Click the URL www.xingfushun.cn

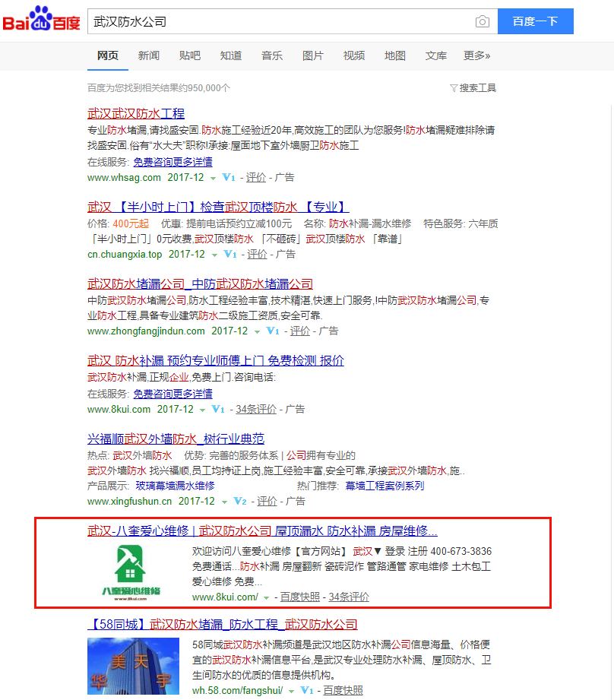pyautogui.click(x=129, y=502)
